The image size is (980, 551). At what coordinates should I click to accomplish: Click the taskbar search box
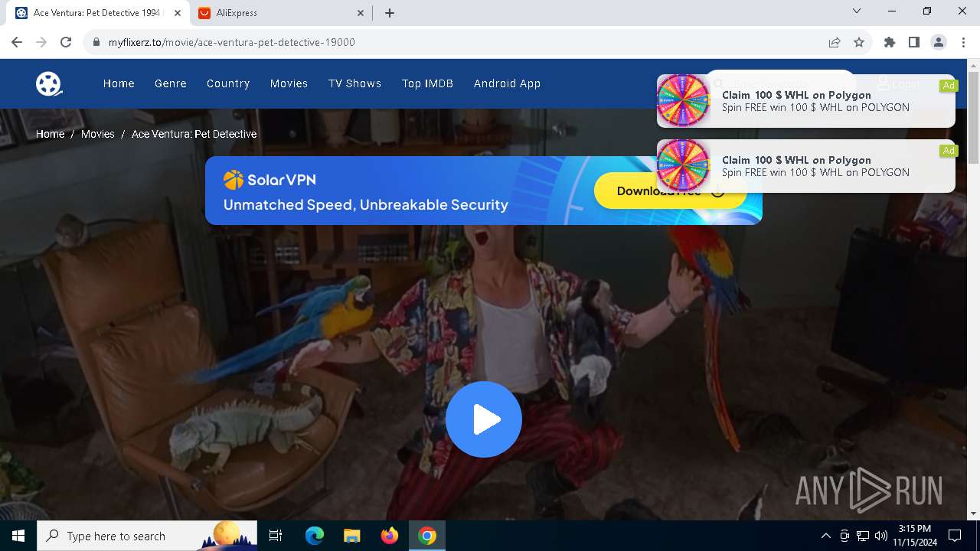[x=147, y=536]
